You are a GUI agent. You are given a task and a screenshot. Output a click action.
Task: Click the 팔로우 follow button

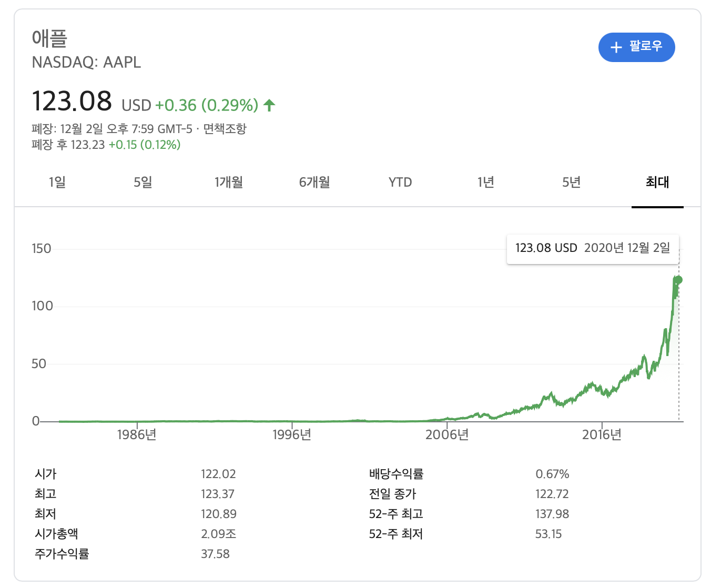pyautogui.click(x=636, y=47)
